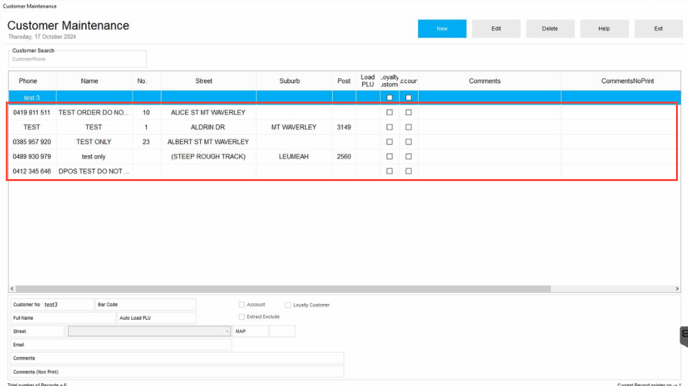Focus the Customer Search field
The image size is (688, 386).
77,59
